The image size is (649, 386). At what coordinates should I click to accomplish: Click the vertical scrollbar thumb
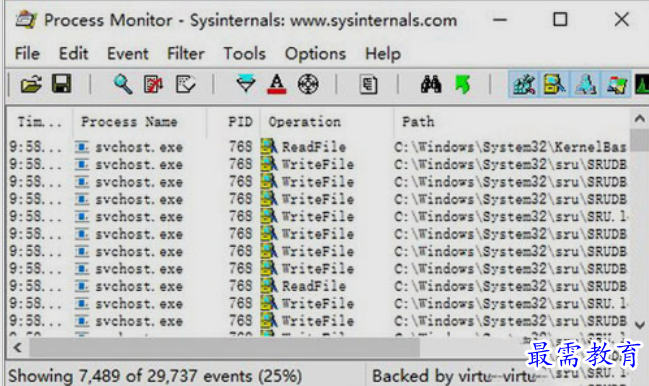click(639, 140)
